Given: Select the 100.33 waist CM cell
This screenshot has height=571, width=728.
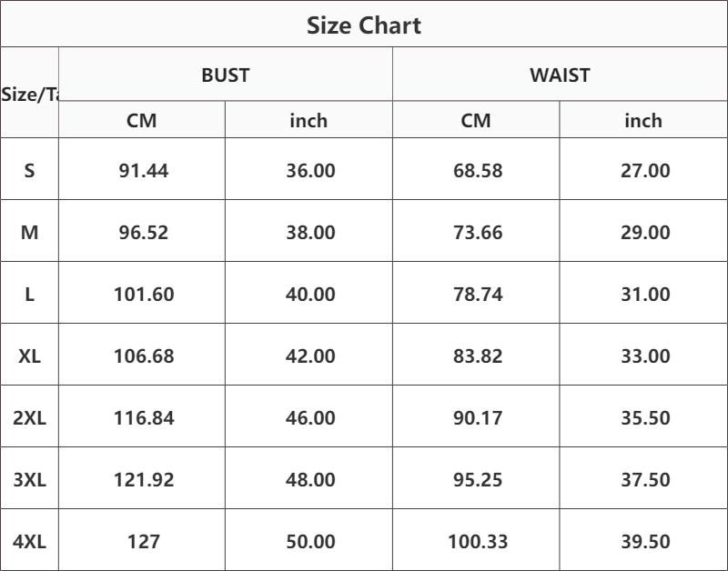Looking at the screenshot, I should tap(478, 541).
